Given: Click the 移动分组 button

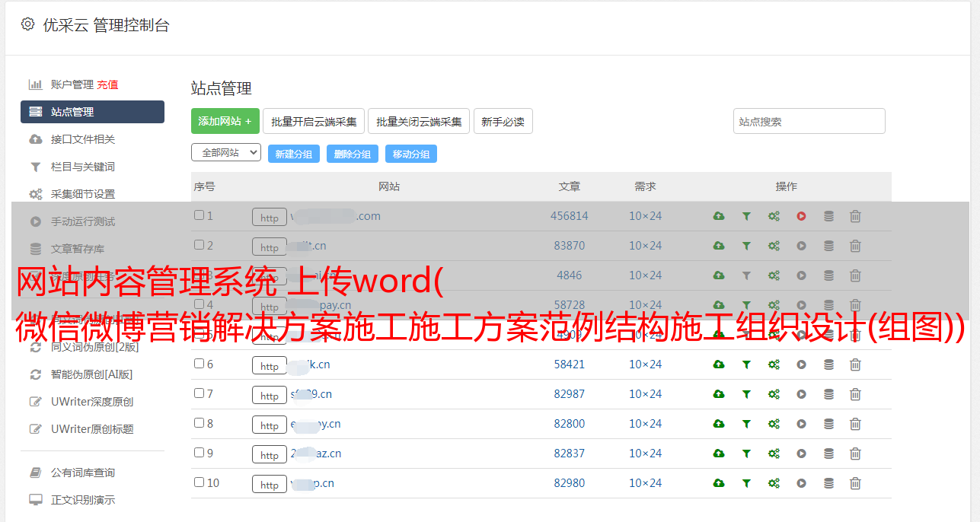Looking at the screenshot, I should [x=411, y=154].
